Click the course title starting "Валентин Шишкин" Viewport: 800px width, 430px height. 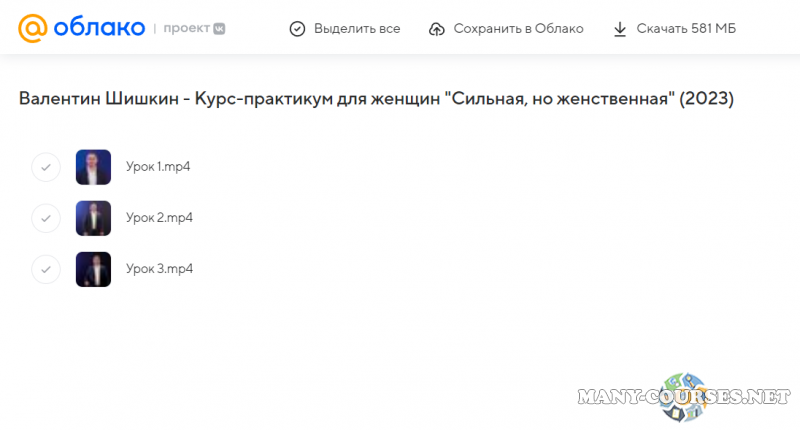(376, 99)
